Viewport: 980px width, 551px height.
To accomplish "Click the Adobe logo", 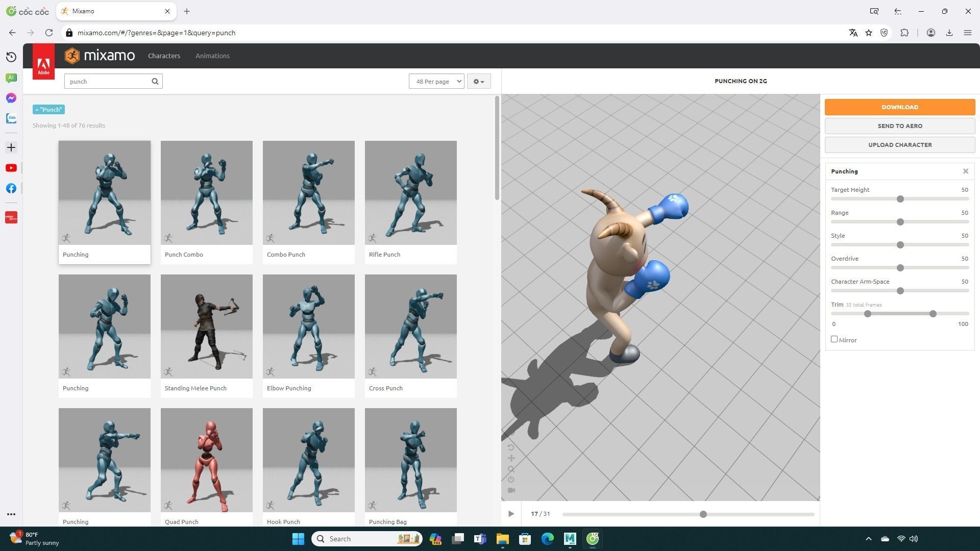I will click(43, 62).
